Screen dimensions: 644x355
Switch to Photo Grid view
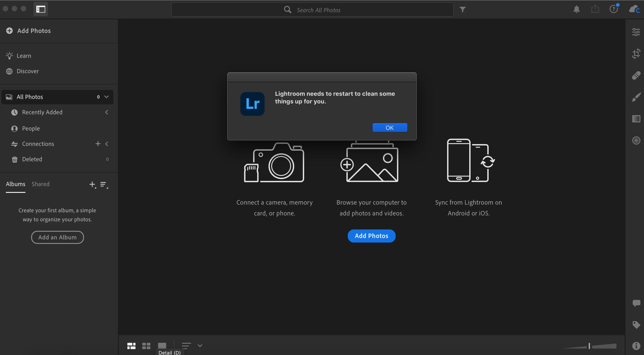(x=131, y=346)
